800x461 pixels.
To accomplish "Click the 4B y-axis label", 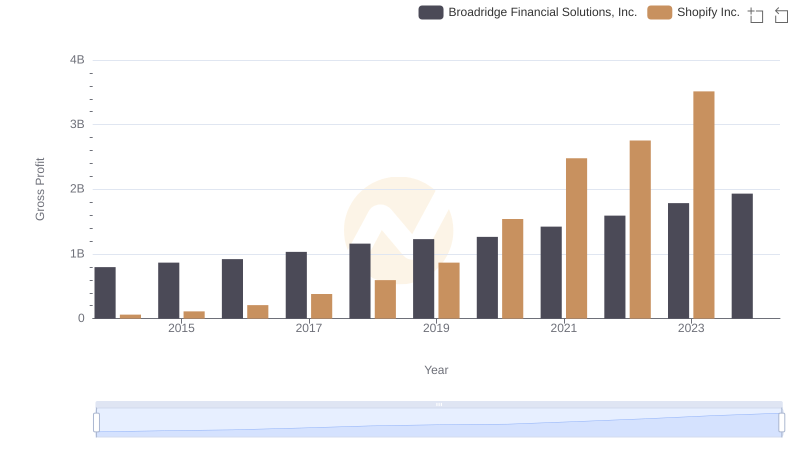I will click(x=77, y=60).
